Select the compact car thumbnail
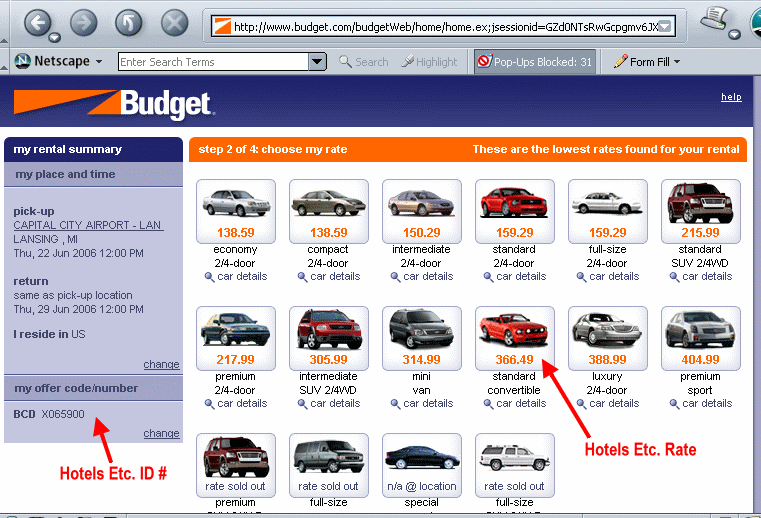The image size is (761, 518). [329, 211]
